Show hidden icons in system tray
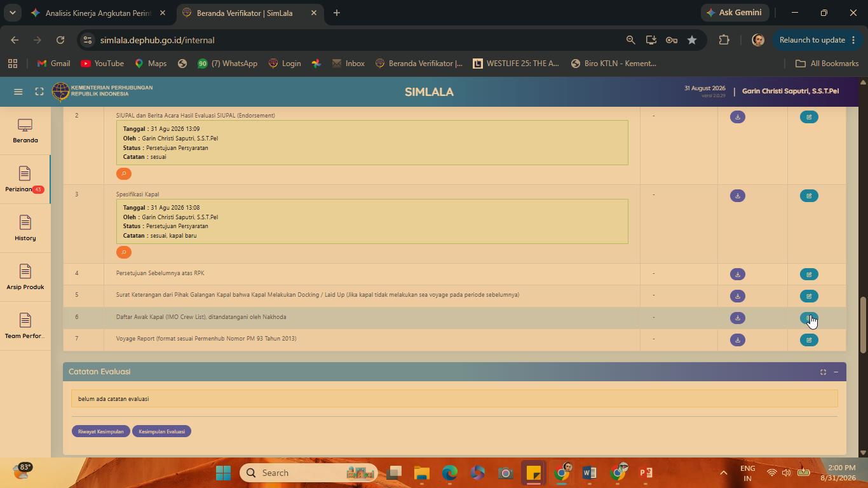This screenshot has width=868, height=488. pos(723,473)
